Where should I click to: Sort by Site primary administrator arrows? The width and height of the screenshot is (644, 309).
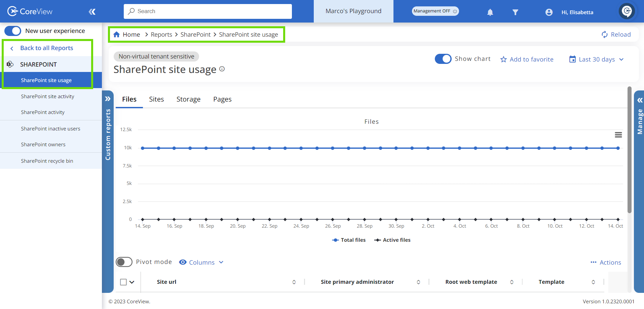pos(418,282)
